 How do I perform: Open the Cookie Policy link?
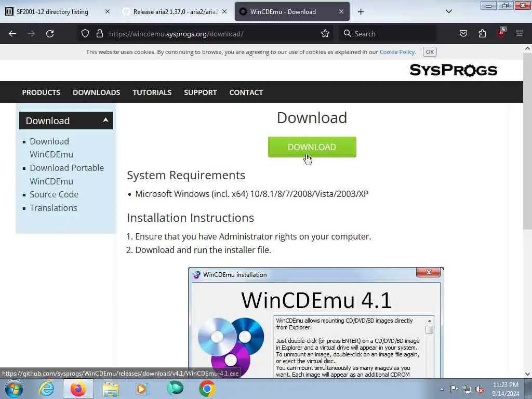(397, 52)
